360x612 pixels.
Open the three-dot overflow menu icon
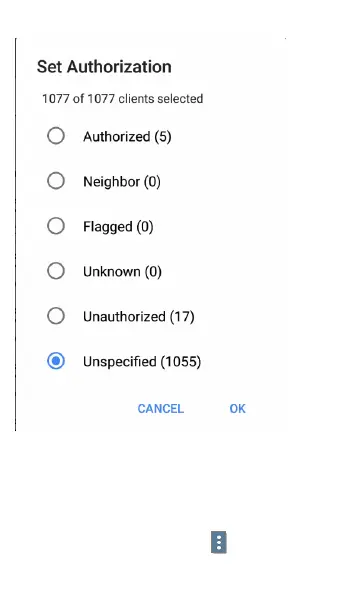tap(219, 542)
